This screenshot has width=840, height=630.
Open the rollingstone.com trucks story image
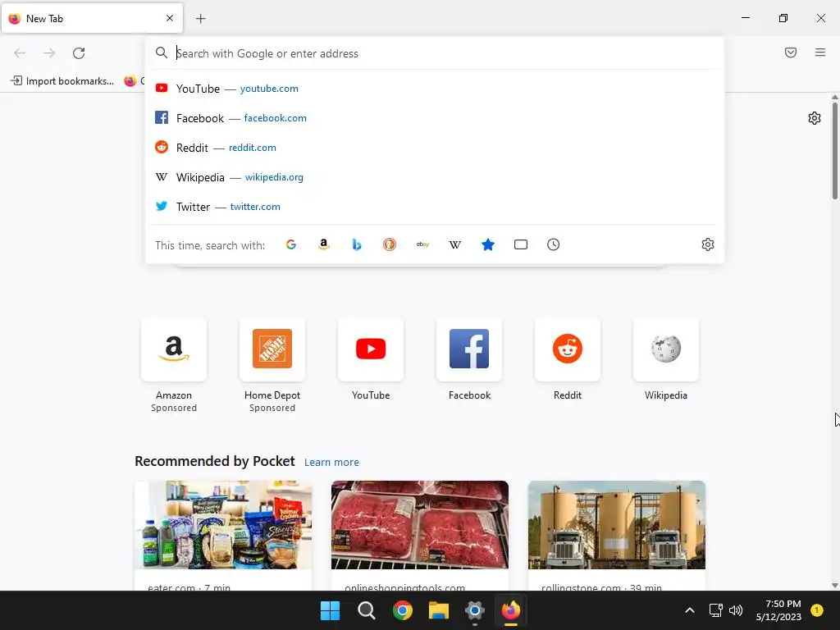tap(617, 525)
